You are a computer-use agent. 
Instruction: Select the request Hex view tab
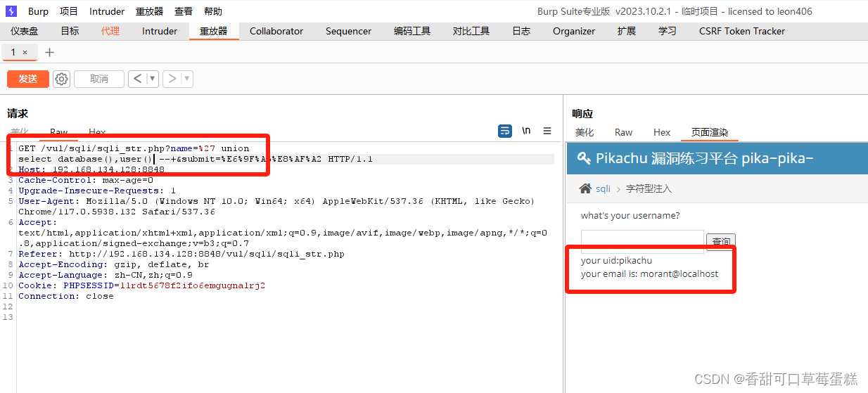coord(97,131)
